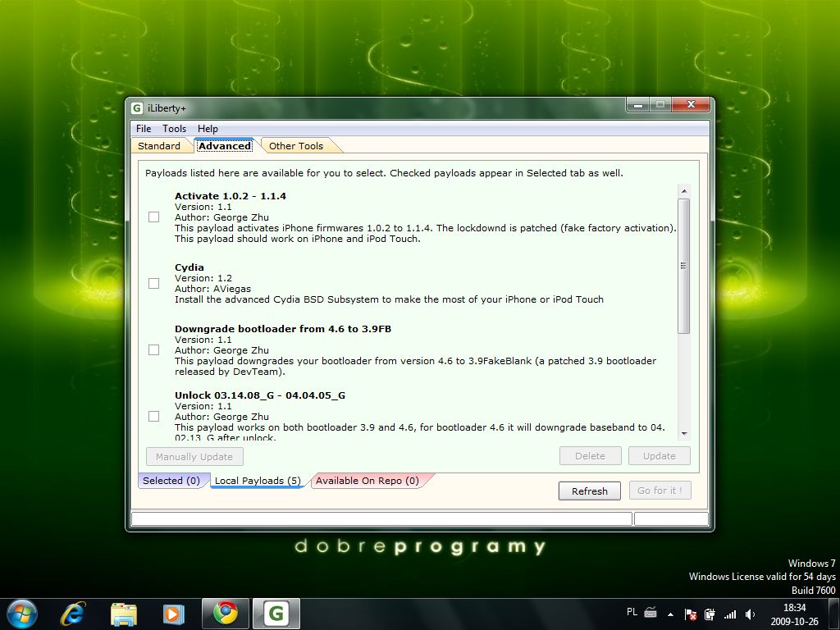This screenshot has height=630, width=840.
Task: Click the Refresh button
Action: [589, 491]
